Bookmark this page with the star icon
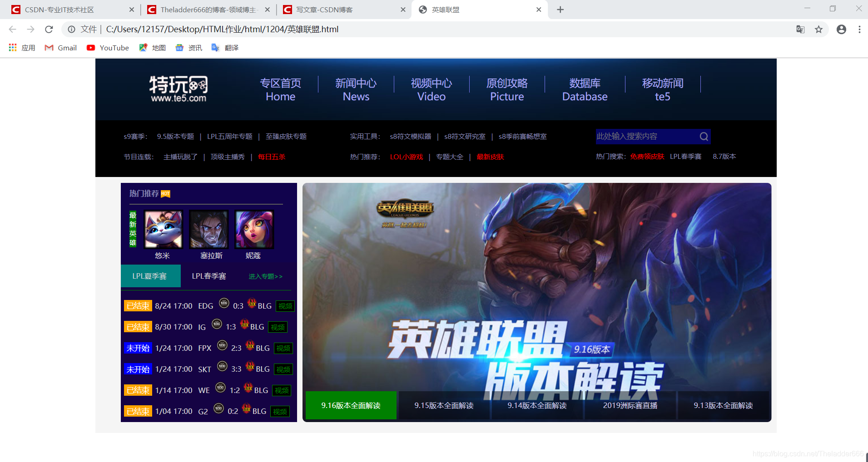 click(818, 29)
